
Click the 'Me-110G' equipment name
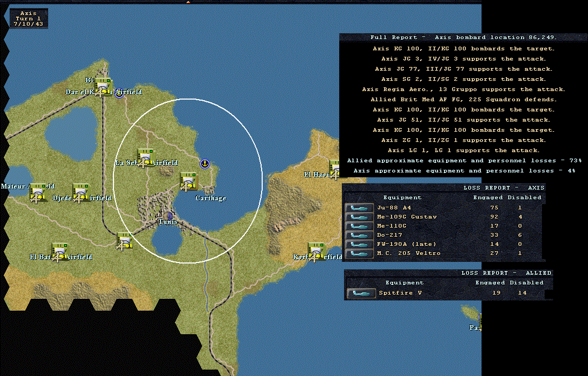(x=392, y=225)
